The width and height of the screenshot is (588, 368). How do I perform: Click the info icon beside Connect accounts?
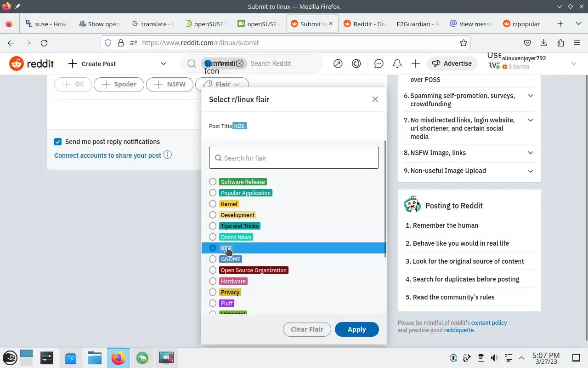pyautogui.click(x=168, y=155)
